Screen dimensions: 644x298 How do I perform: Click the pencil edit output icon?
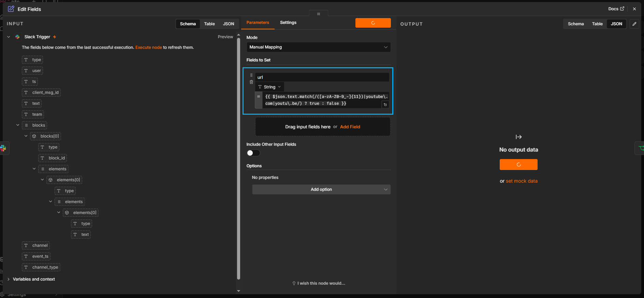click(634, 24)
